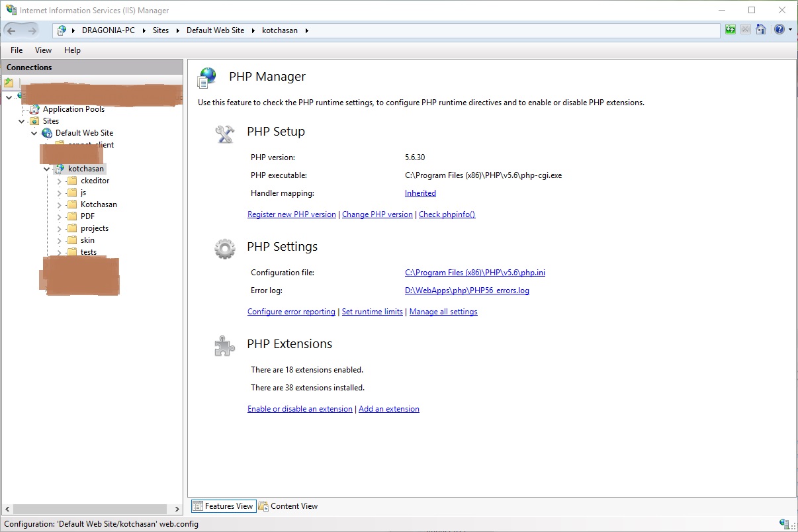798x532 pixels.
Task: Open the php.ini configuration file link
Action: point(475,273)
